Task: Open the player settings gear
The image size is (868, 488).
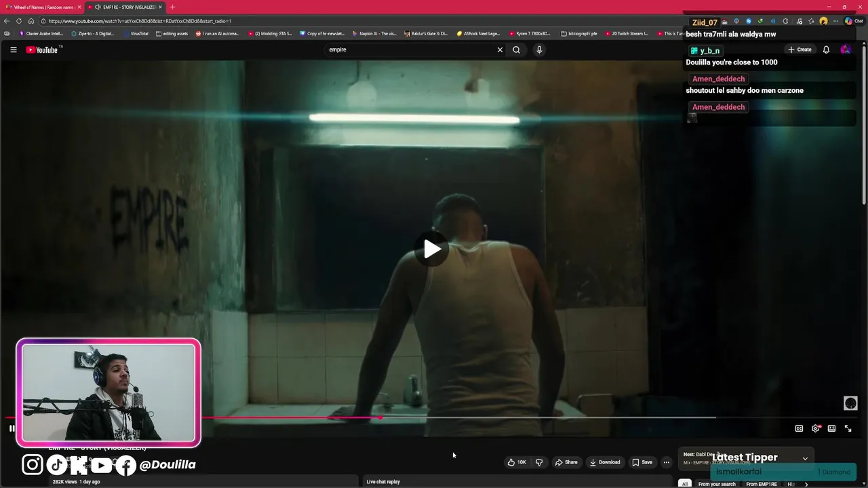Action: (816, 428)
